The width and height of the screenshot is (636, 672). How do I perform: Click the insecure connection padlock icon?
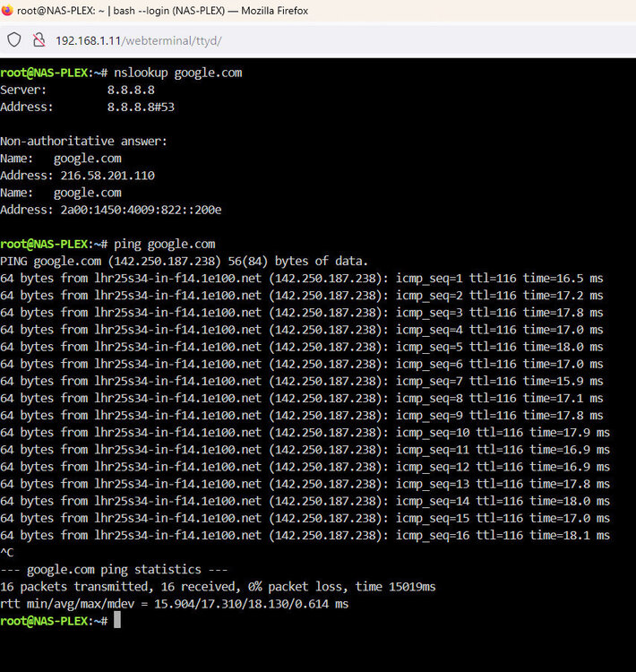point(39,40)
